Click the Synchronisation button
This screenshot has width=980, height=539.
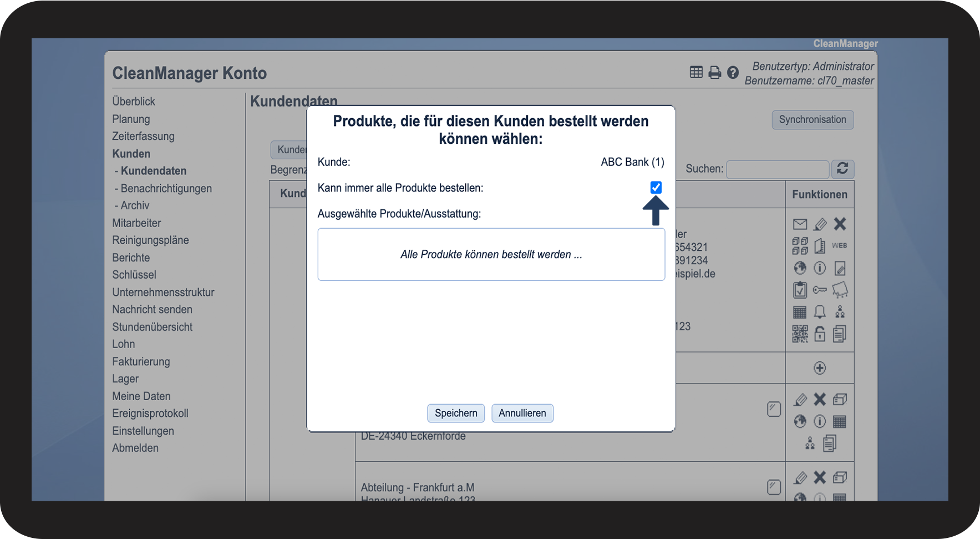pos(813,120)
